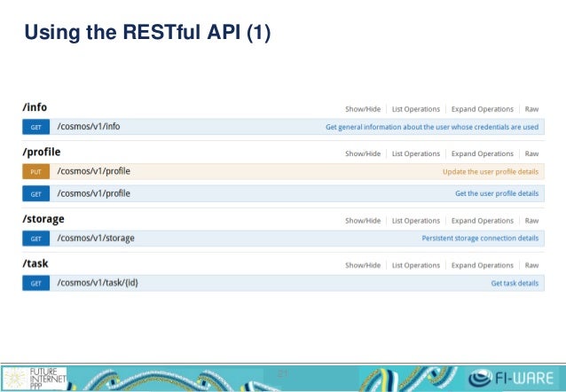The width and height of the screenshot is (566, 392).
Task: Toggle Show/Hide for the /profile section
Action: pyautogui.click(x=363, y=153)
